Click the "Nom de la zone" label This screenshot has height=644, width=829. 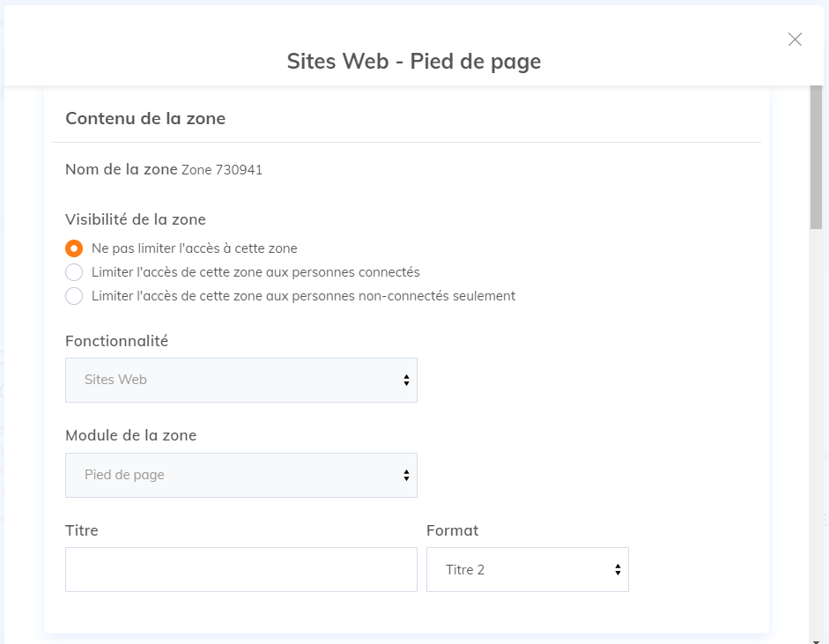tap(122, 169)
